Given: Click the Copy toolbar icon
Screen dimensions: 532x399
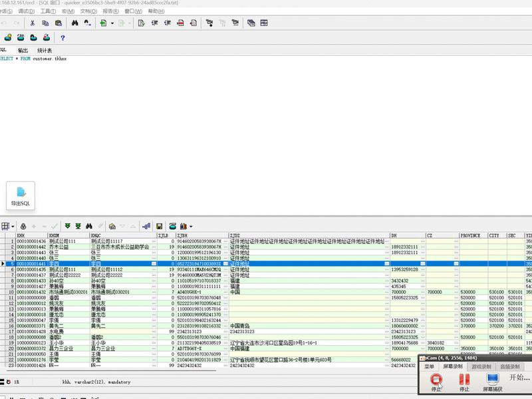Looking at the screenshot, I should (45, 23).
